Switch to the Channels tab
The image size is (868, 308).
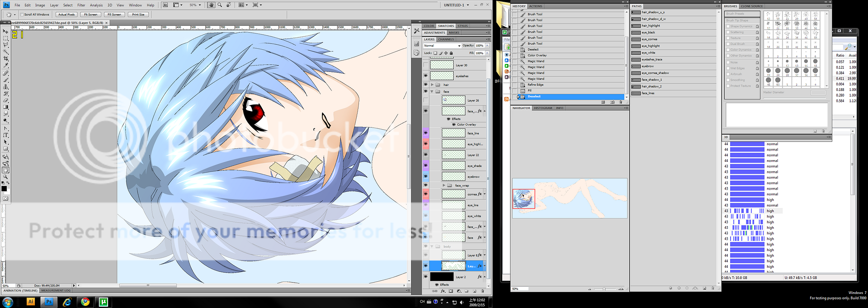pos(446,39)
